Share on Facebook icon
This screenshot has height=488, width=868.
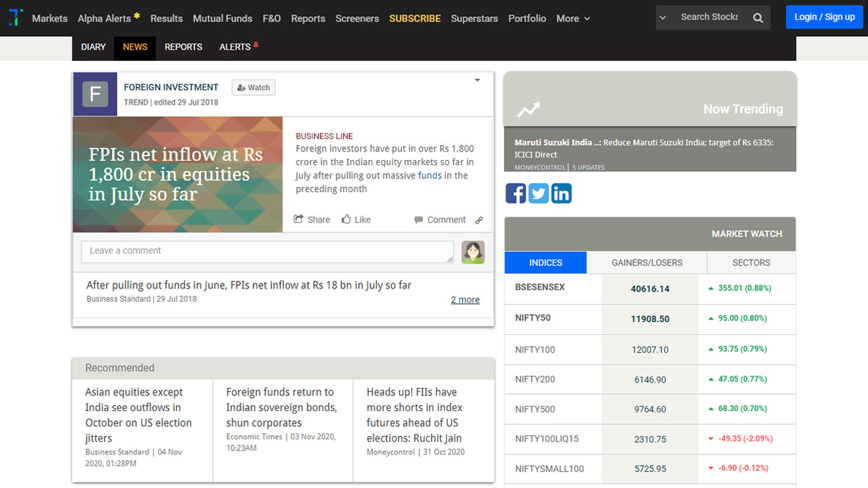pyautogui.click(x=515, y=193)
